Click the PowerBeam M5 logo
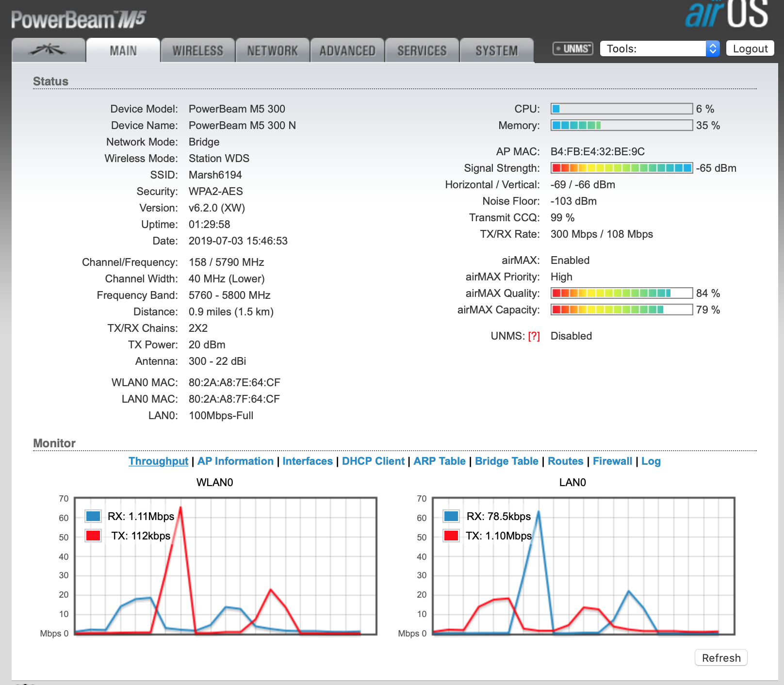784x685 pixels. [x=79, y=19]
